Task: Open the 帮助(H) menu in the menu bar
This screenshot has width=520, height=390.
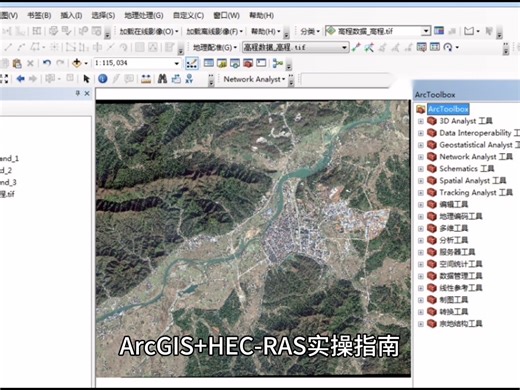Action: tap(262, 15)
